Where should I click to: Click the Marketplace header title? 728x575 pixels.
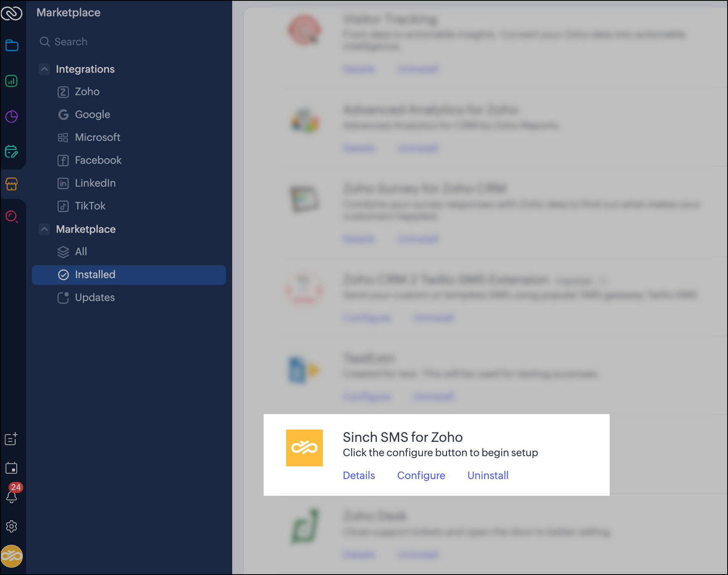tap(69, 13)
